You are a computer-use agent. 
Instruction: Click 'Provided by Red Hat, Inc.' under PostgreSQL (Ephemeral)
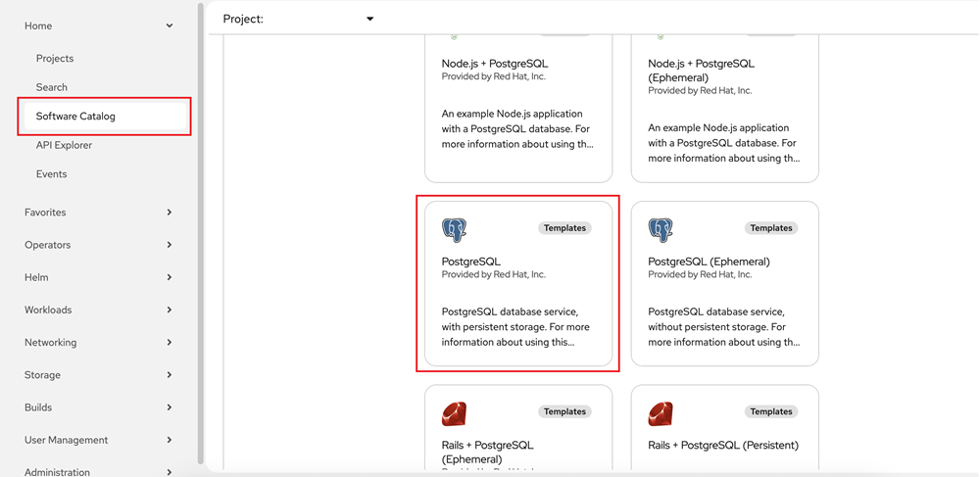(700, 274)
